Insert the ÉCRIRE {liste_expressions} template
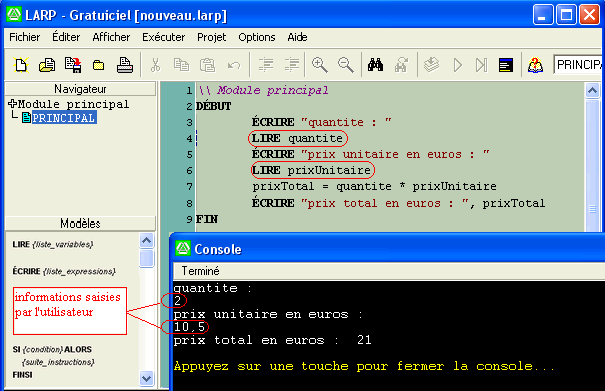Image resolution: width=605 pixels, height=391 pixels. point(64,271)
